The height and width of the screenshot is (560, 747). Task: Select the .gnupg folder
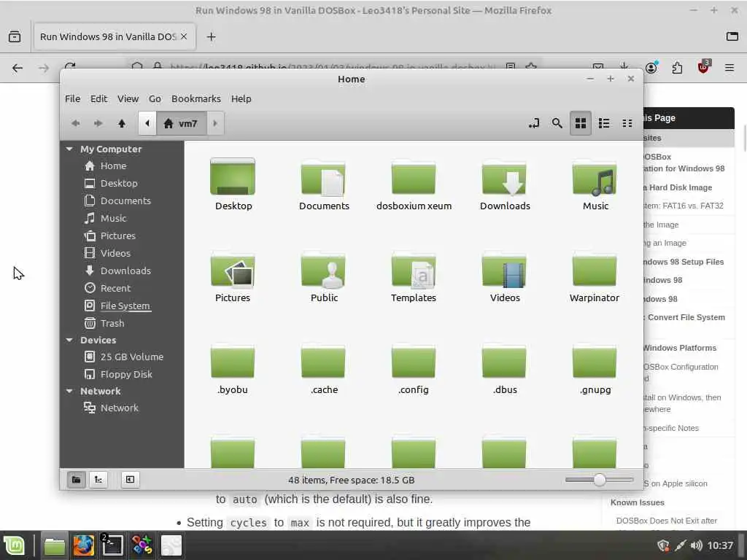tap(595, 362)
